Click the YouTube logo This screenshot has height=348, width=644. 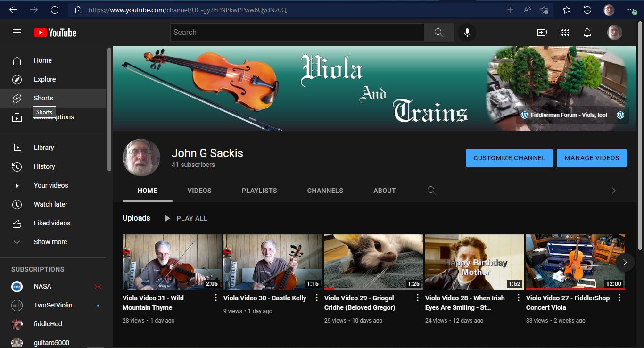(x=55, y=33)
